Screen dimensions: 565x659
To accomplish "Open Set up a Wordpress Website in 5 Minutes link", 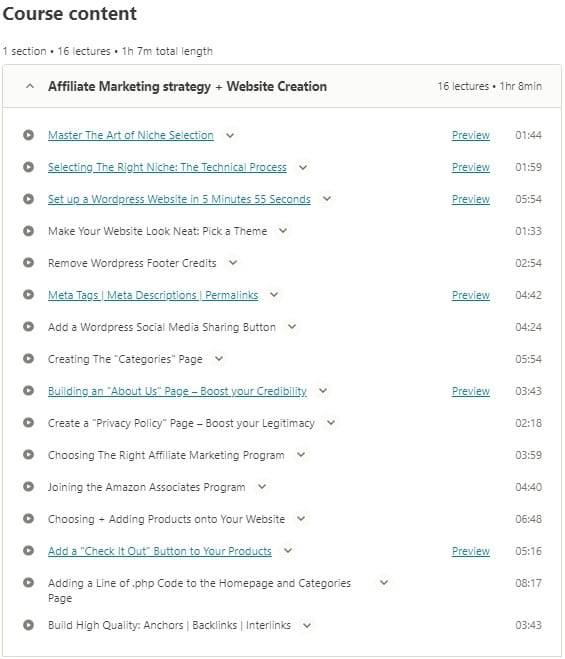I will (x=179, y=199).
